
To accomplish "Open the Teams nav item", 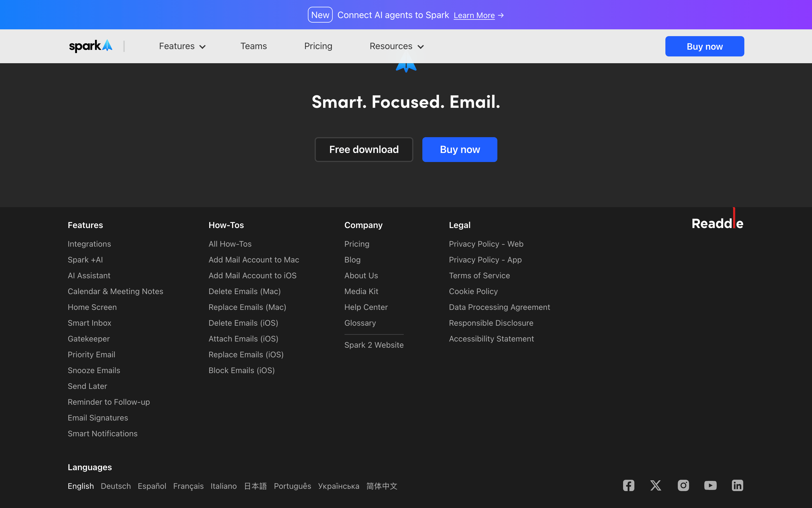I will pos(253,46).
